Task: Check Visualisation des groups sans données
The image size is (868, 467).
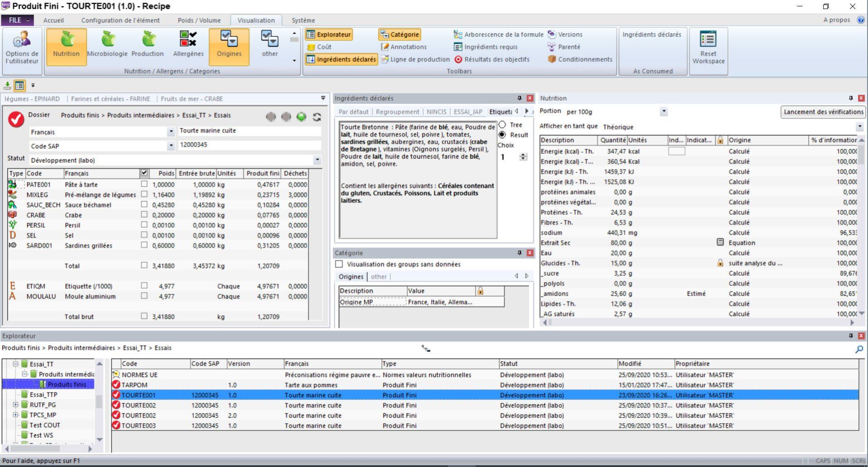Action: click(340, 264)
